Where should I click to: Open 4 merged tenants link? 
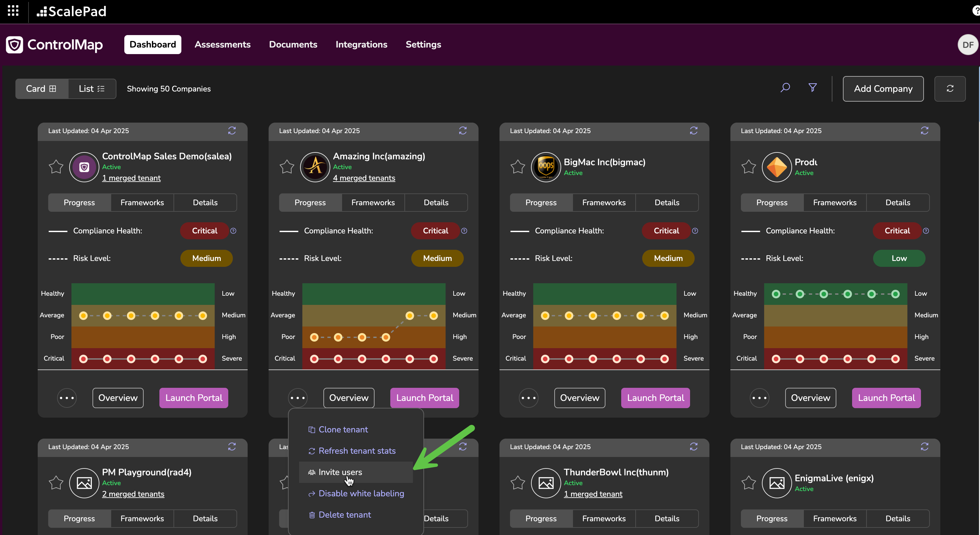364,178
